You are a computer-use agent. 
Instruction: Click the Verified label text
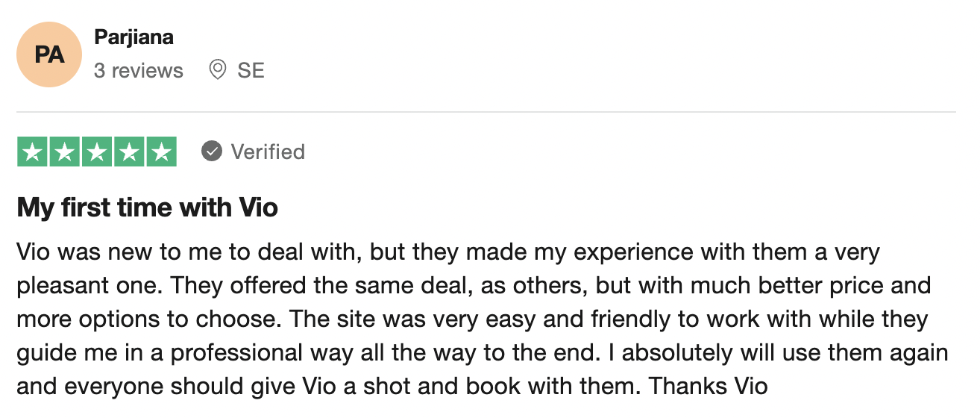click(x=268, y=152)
